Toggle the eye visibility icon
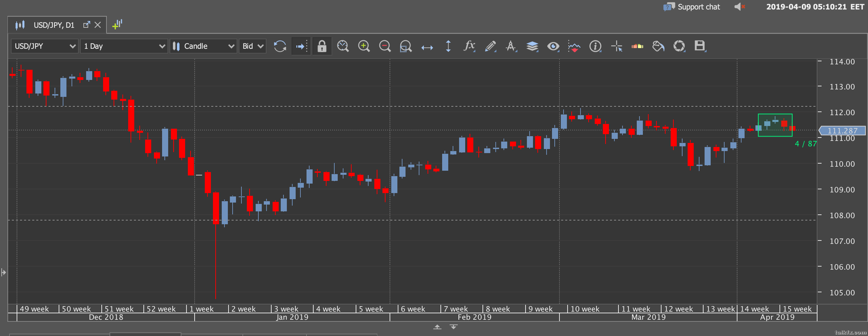The image size is (868, 336). [553, 46]
